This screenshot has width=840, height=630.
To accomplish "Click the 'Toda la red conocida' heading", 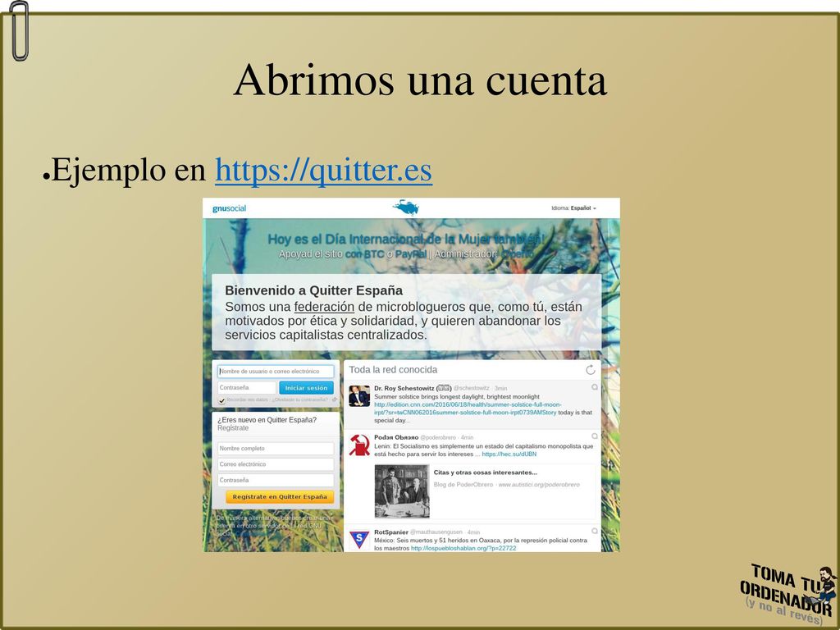I will click(393, 370).
